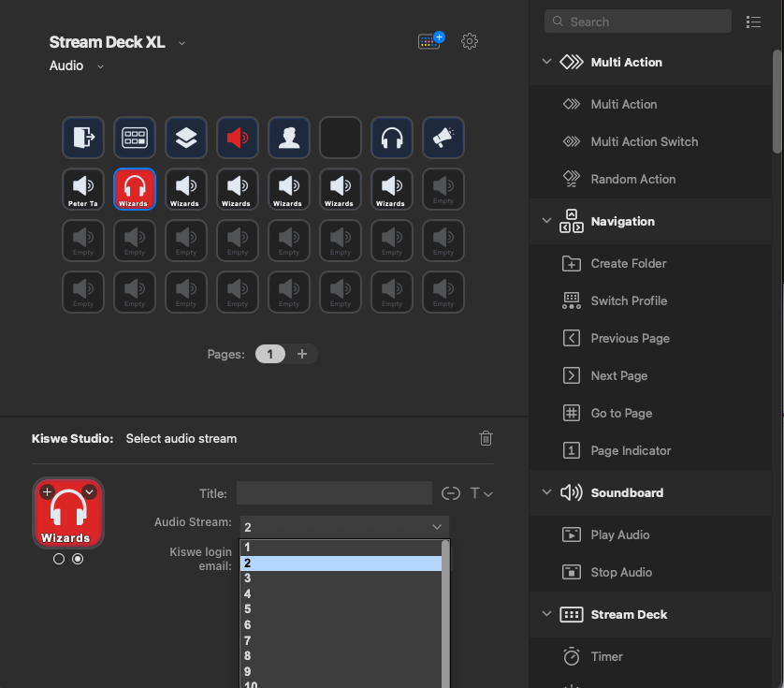
Task: Choose audio stream 5 from list
Action: coord(341,609)
